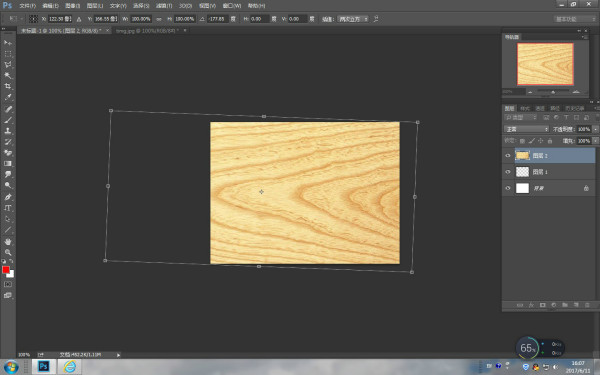This screenshot has height=375, width=600.
Task: Open the fill slider dropdown arrow
Action: (595, 141)
